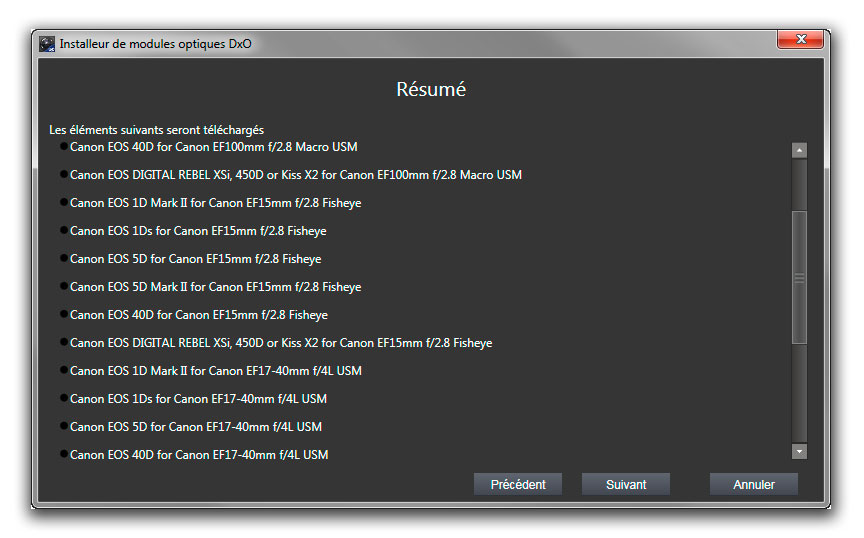
Task: Select Canon EOS 40D EF17-40mm f/4L entry
Action: pos(199,455)
